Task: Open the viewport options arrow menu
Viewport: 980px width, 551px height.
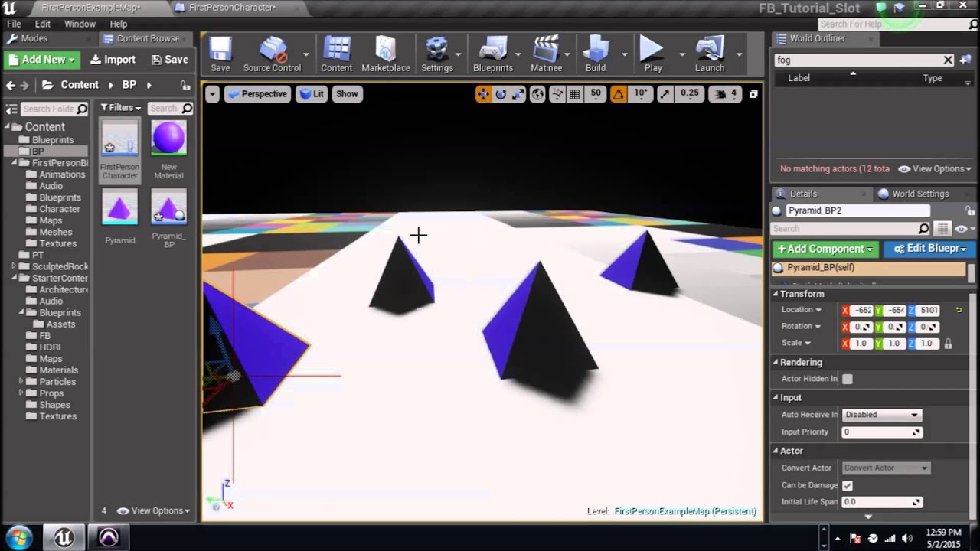Action: point(212,94)
